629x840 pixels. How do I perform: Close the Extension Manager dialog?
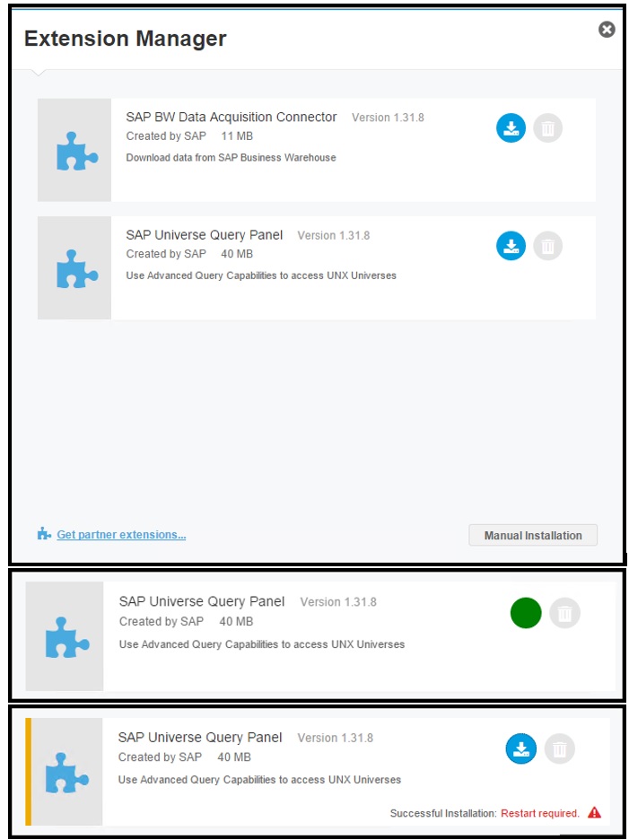click(607, 30)
